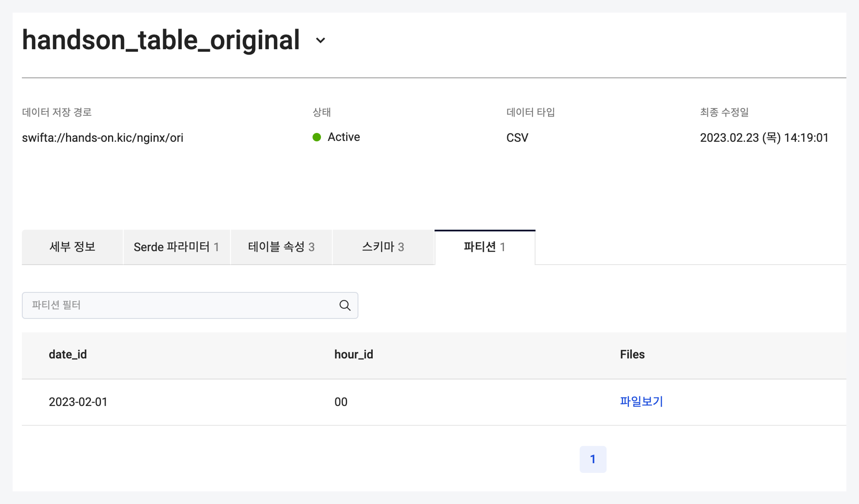Open the 세부 정보 tab

pyautogui.click(x=72, y=247)
